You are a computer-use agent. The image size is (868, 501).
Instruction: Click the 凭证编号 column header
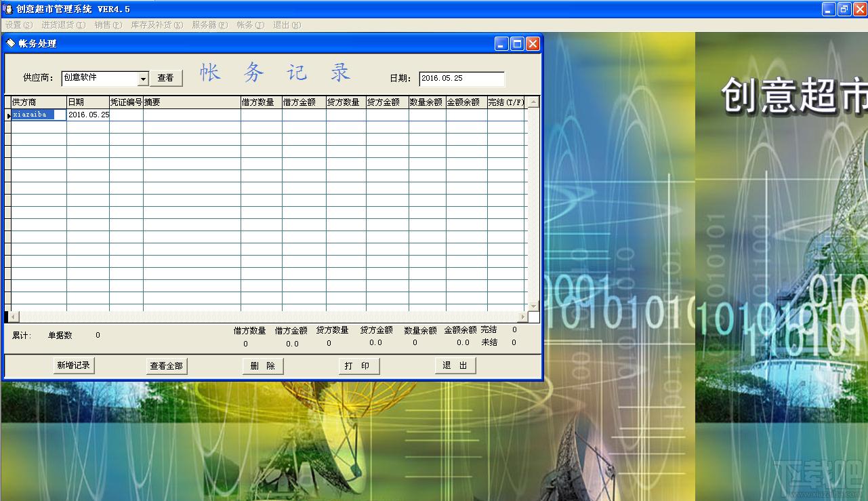pyautogui.click(x=126, y=102)
